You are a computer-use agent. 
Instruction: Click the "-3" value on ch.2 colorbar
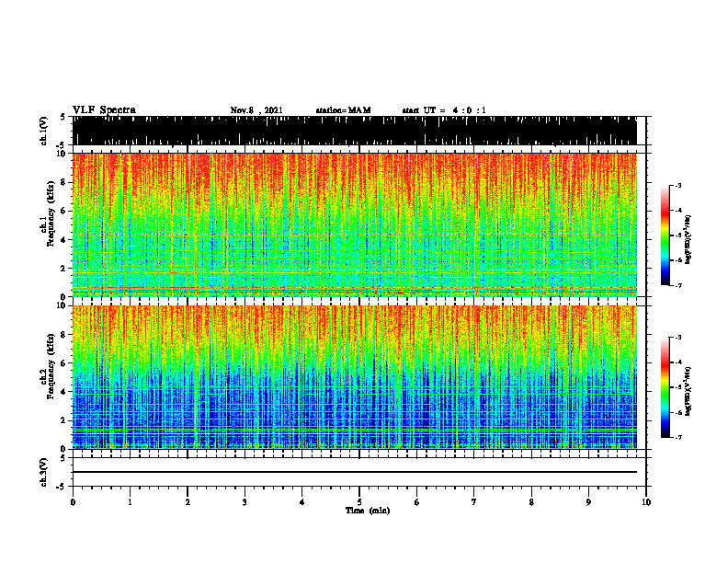(678, 338)
